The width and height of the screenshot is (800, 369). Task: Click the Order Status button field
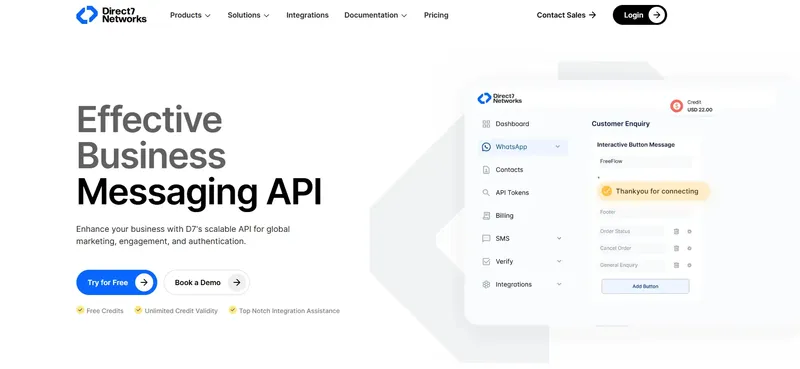[631, 231]
